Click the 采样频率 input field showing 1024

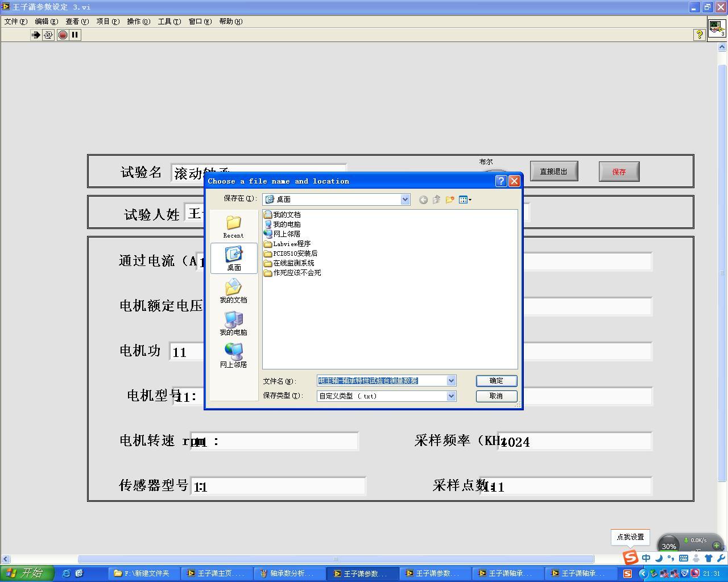[574, 441]
